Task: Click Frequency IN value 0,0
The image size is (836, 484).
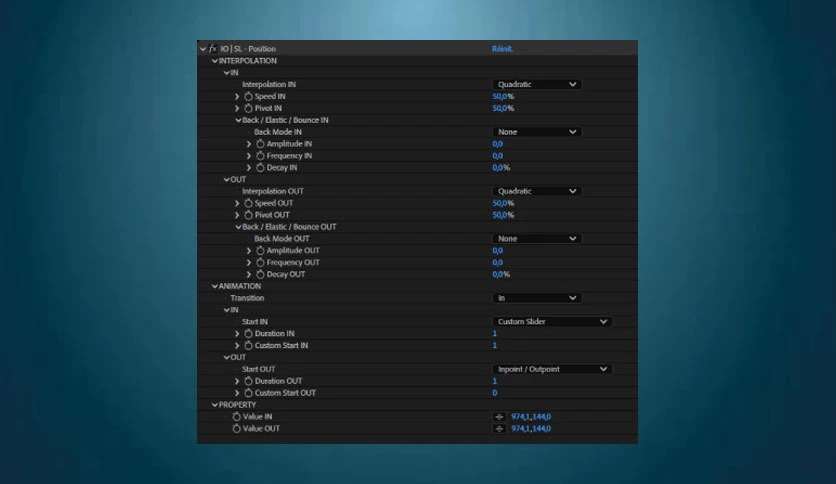Action: tap(497, 156)
